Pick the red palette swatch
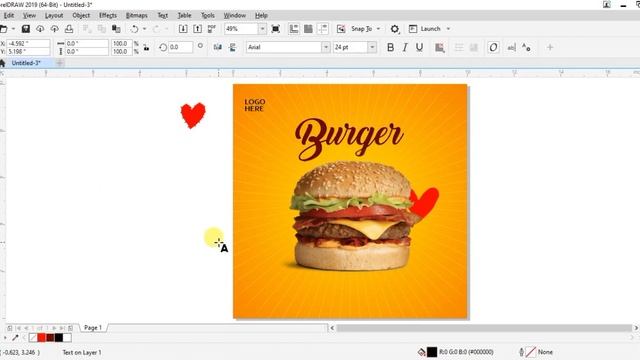The width and height of the screenshot is (640, 360). point(42,338)
